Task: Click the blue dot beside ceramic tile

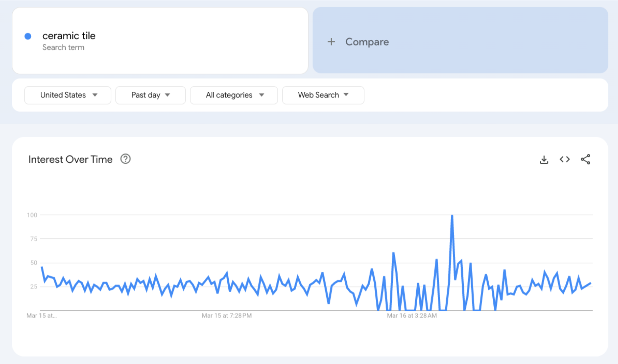Action: pos(28,36)
